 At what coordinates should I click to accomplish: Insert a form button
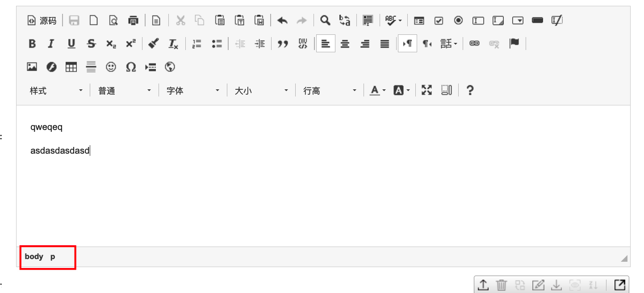pos(537,20)
